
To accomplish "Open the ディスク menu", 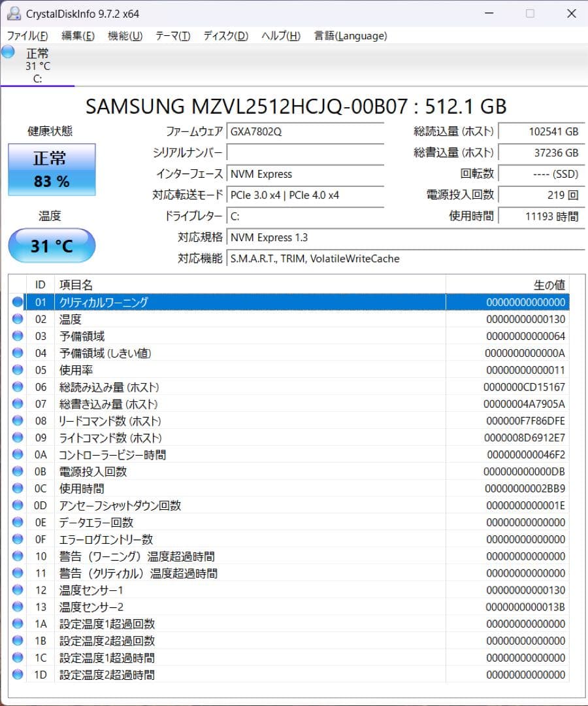I will tap(224, 36).
